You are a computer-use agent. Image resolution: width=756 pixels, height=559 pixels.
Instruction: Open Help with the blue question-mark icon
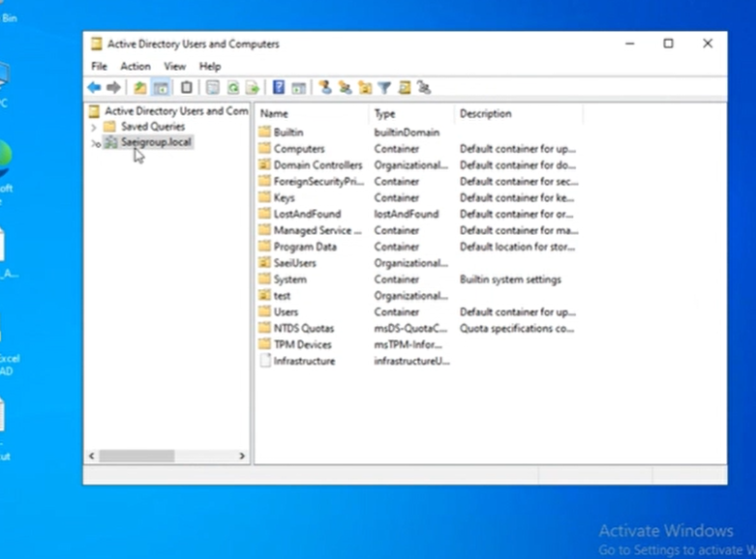279,87
